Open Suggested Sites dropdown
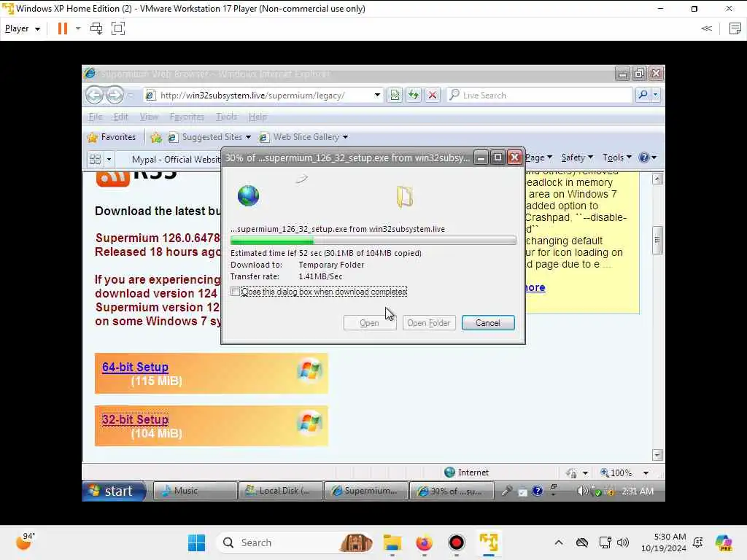Screen dimensions: 747x560 209,137
